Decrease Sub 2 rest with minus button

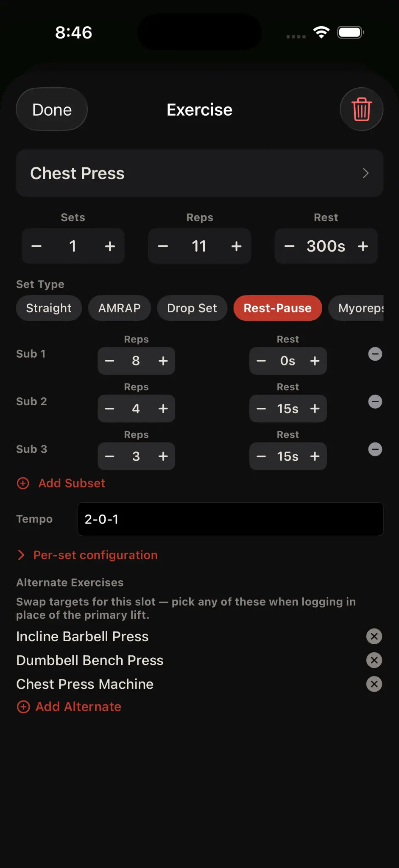[x=261, y=409]
